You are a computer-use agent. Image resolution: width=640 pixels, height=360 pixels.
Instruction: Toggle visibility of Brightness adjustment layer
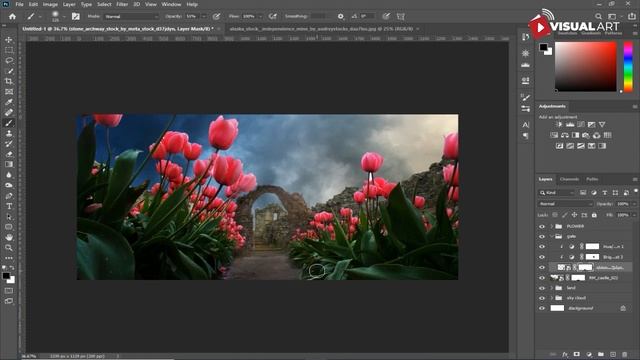[542, 257]
